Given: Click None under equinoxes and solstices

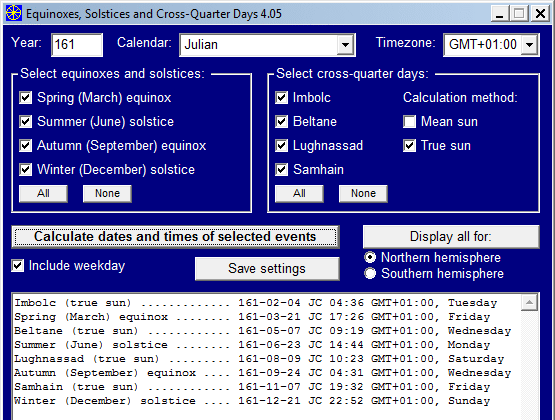Looking at the screenshot, I should (x=107, y=194).
